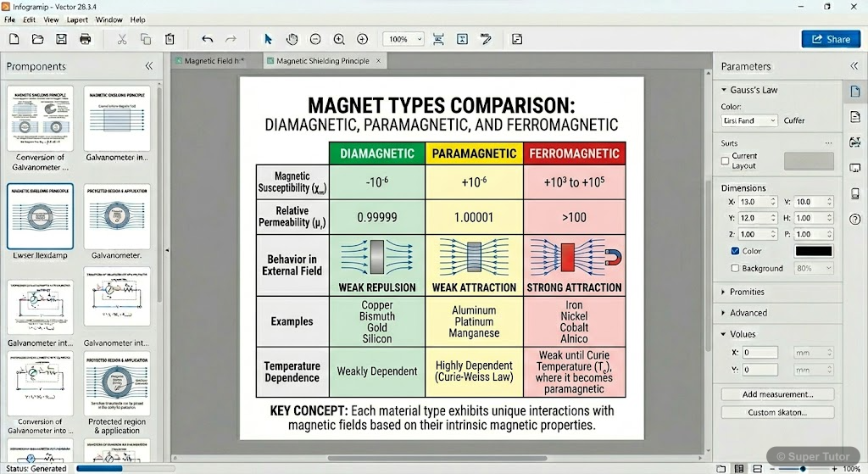The width and height of the screenshot is (868, 474).
Task: Activate the hand pan tool
Action: tap(292, 39)
